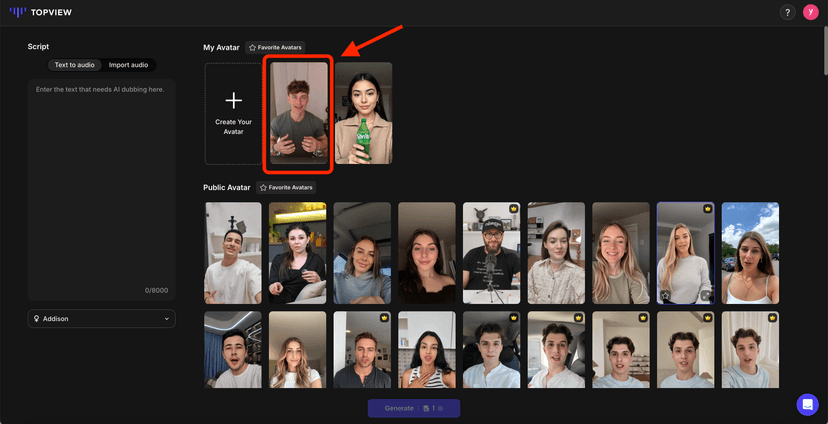
Task: Select the first public avatar with cross
Action: coord(233,253)
